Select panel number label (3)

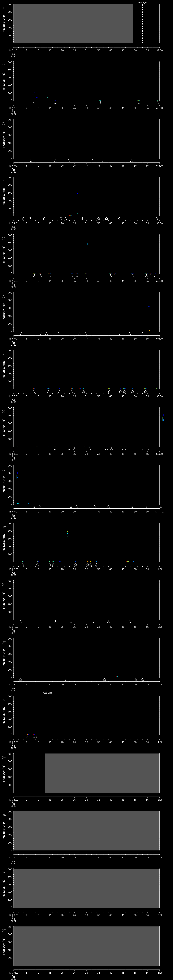[3, 123]
